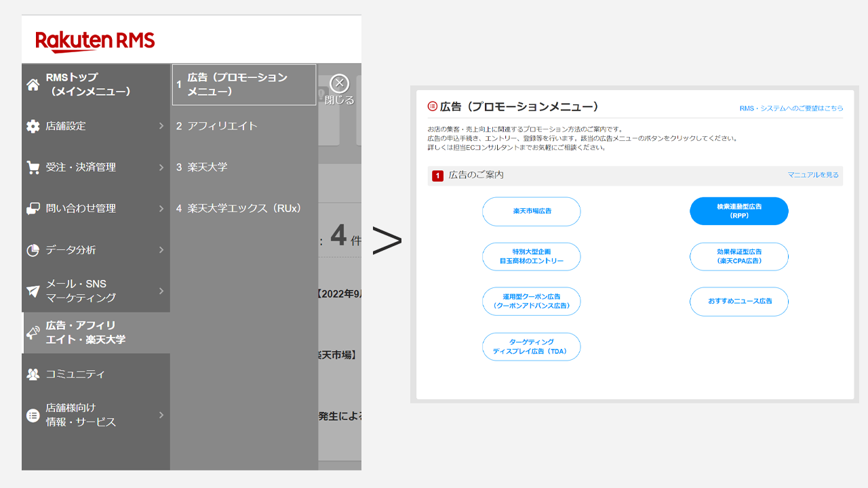Select submenu 4 楽天大学エックス（RUx）
This screenshot has width=868, height=488.
click(x=244, y=209)
